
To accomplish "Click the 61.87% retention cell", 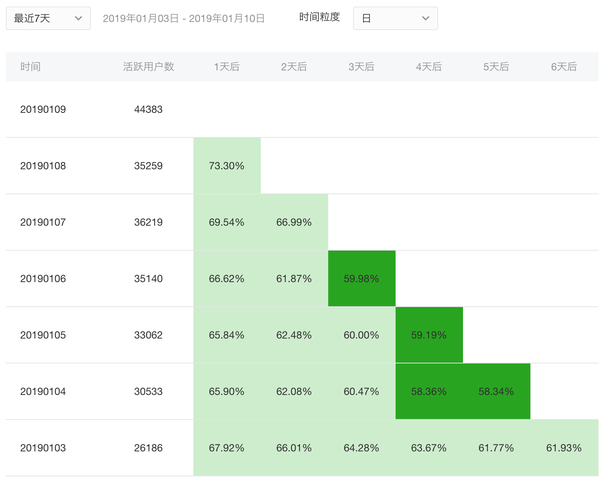I will point(294,278).
